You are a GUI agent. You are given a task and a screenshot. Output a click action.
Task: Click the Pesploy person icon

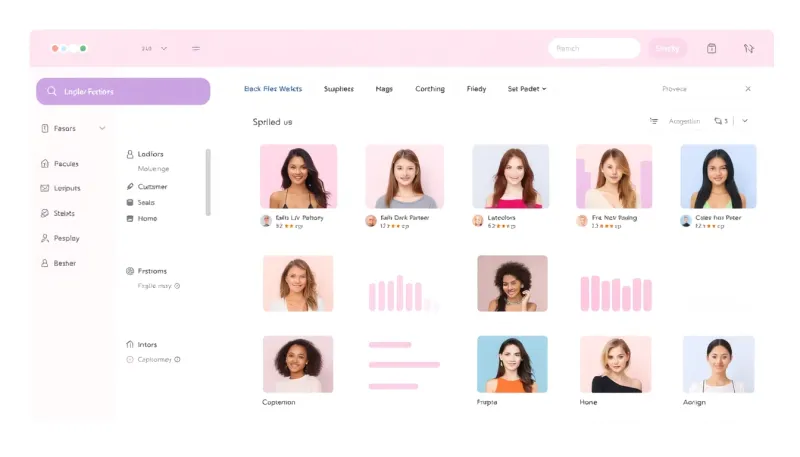[45, 238]
